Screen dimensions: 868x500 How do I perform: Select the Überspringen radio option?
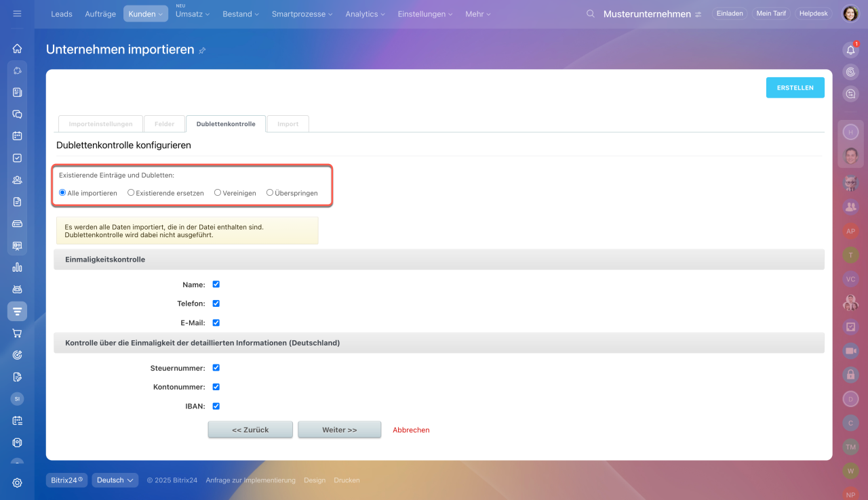[x=270, y=192]
